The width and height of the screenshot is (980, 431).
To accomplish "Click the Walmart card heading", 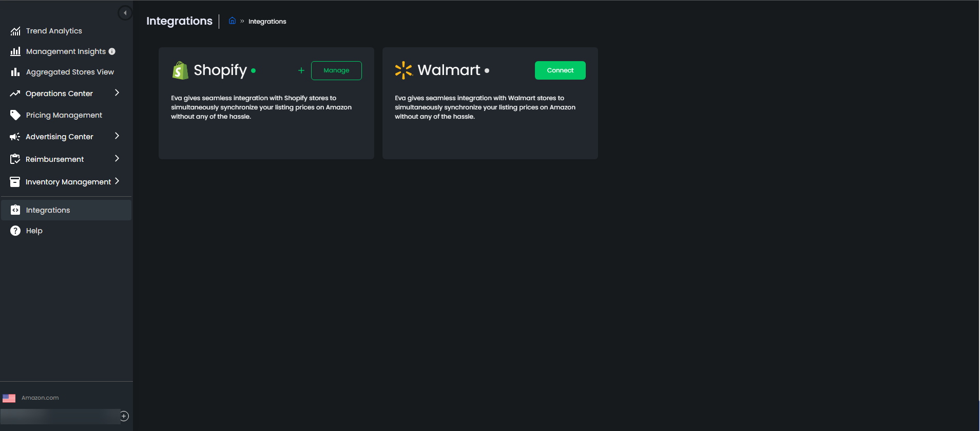I will point(449,70).
